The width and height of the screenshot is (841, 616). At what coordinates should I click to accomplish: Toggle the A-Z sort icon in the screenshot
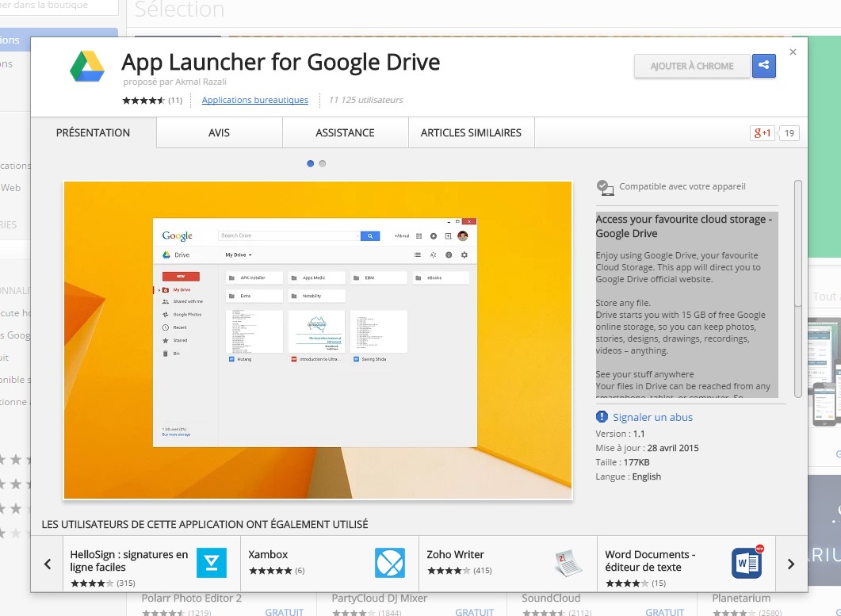pyautogui.click(x=434, y=254)
